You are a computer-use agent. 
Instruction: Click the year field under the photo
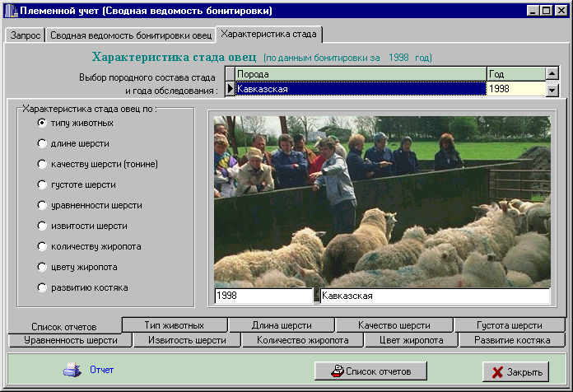click(263, 296)
